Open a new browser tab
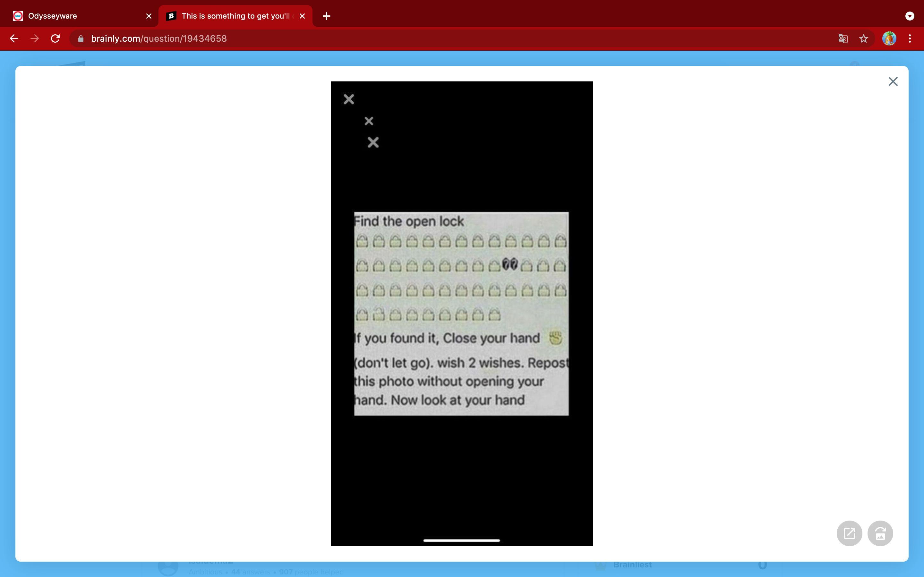The height and width of the screenshot is (577, 924). [x=326, y=16]
